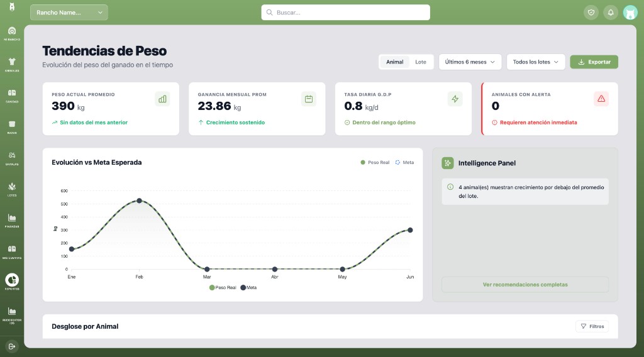The height and width of the screenshot is (357, 644).
Task: Click the Exportar button
Action: coord(594,62)
